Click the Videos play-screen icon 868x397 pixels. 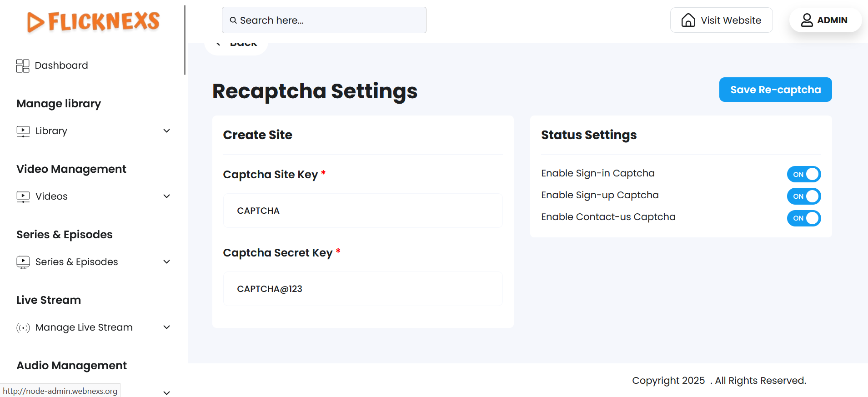coord(23,197)
